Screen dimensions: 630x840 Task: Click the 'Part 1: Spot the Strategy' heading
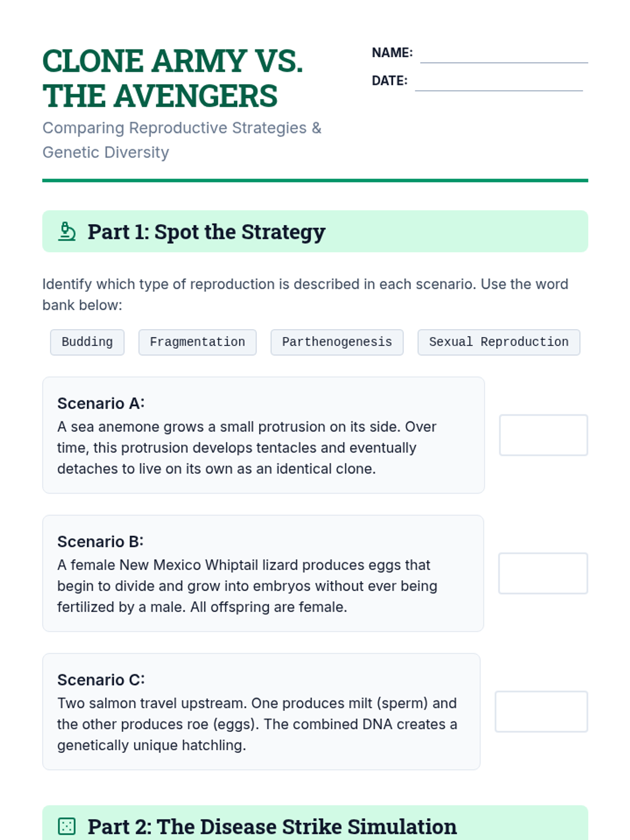pyautogui.click(x=206, y=232)
